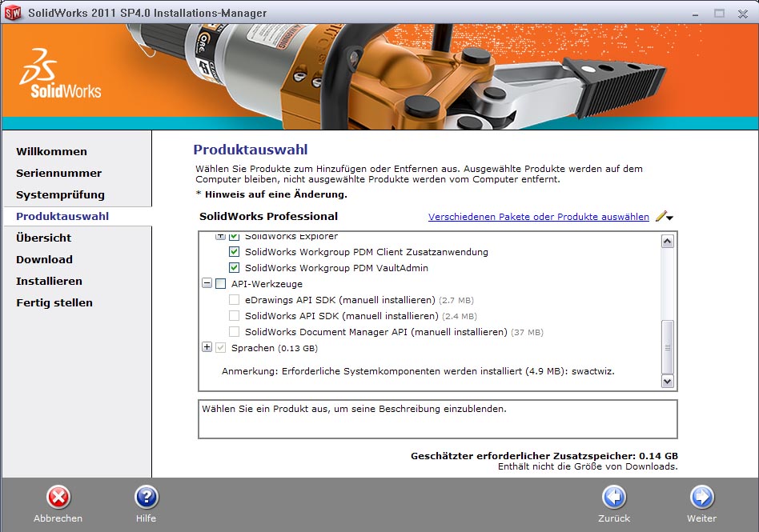759x532 pixels.
Task: Expand the Sprachen tree node
Action: pyautogui.click(x=207, y=347)
